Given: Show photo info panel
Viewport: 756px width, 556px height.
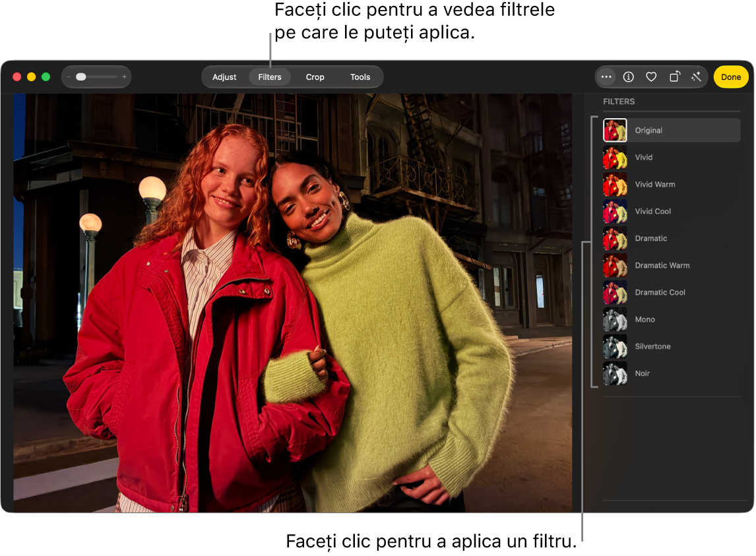Looking at the screenshot, I should 628,77.
